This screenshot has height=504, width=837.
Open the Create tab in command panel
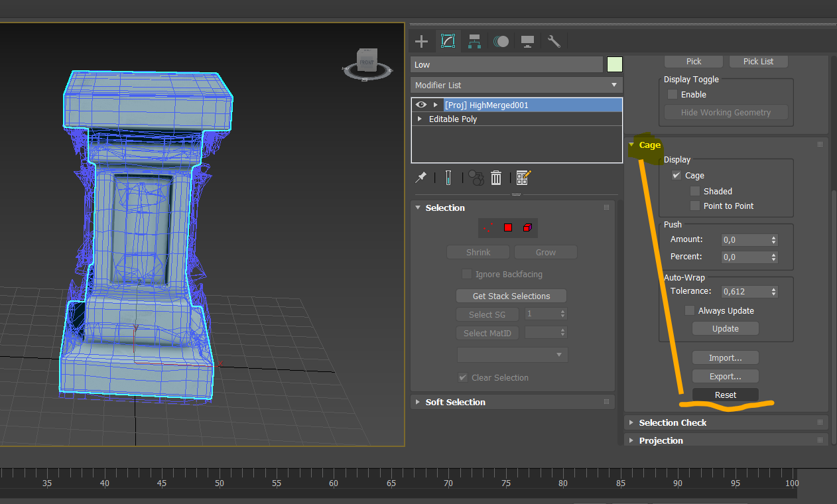pyautogui.click(x=421, y=41)
